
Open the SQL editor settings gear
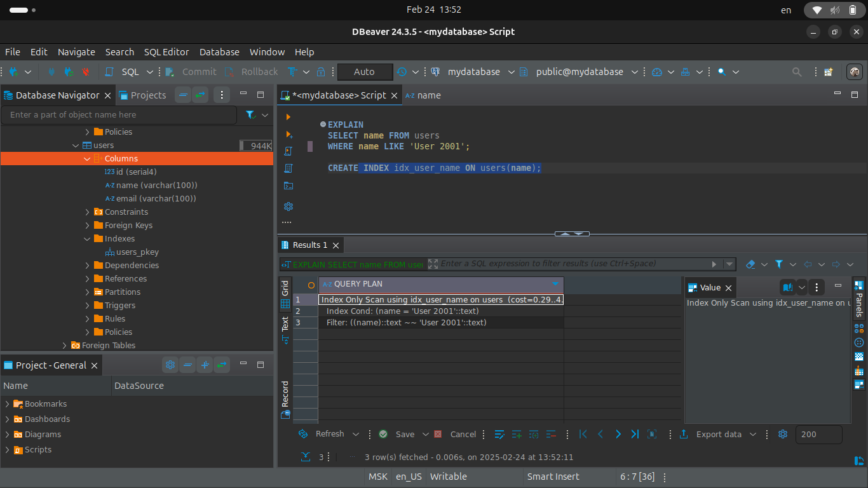(x=288, y=207)
